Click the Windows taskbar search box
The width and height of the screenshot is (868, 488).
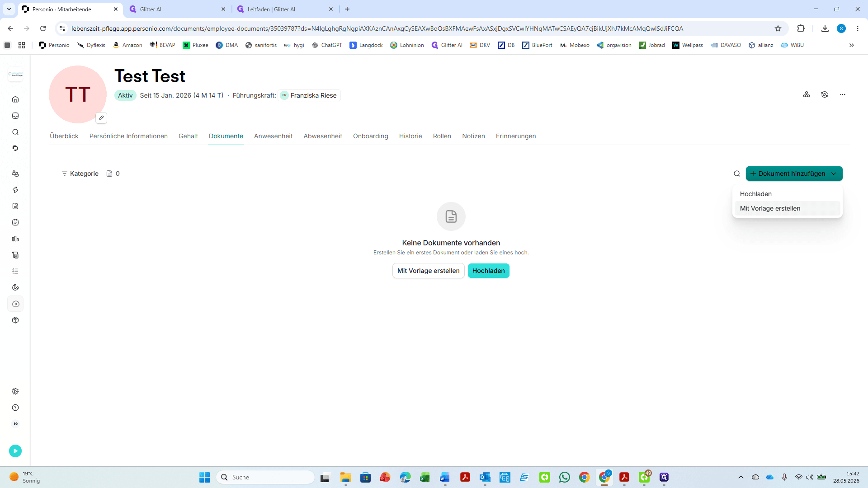click(265, 477)
